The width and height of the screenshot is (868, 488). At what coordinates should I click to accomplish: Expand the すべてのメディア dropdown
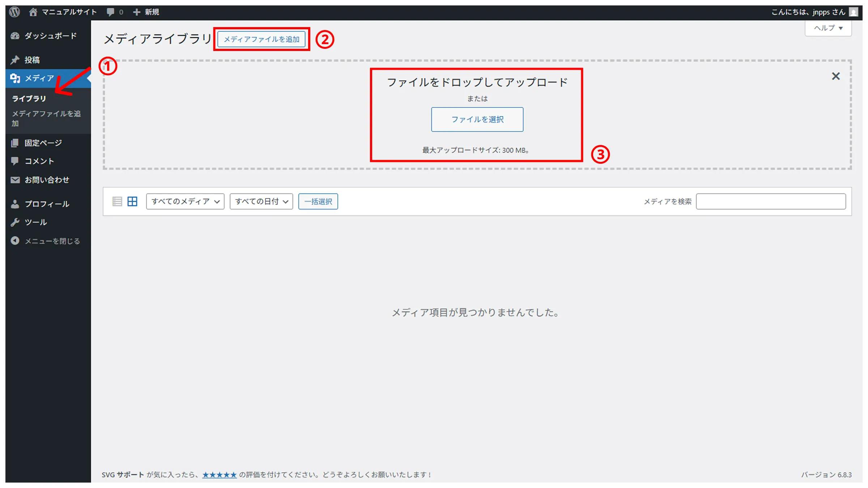[185, 201]
